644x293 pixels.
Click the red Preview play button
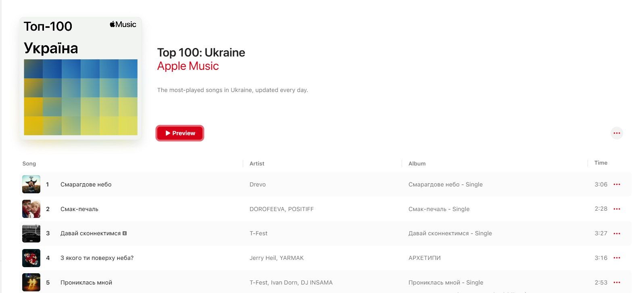180,133
